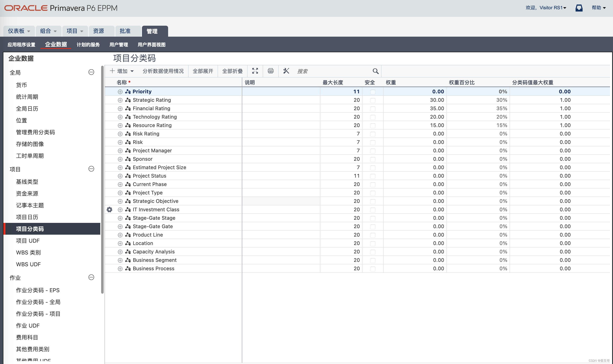Click the sidebar vertical scrollbar

[102, 179]
